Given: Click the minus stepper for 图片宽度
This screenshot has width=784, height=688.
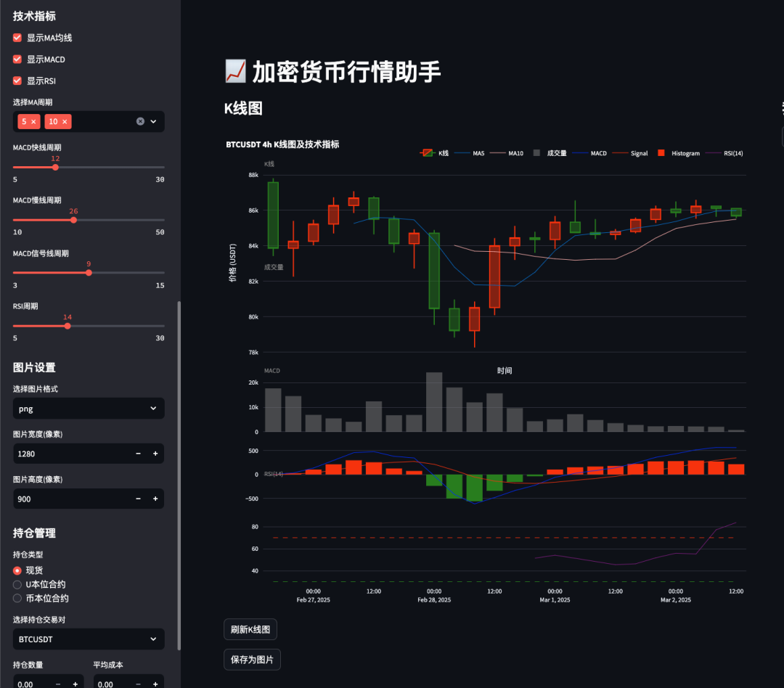Looking at the screenshot, I should (138, 453).
